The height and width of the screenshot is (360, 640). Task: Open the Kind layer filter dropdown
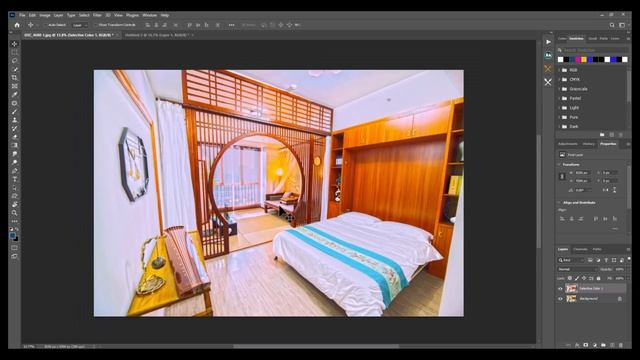coord(571,260)
